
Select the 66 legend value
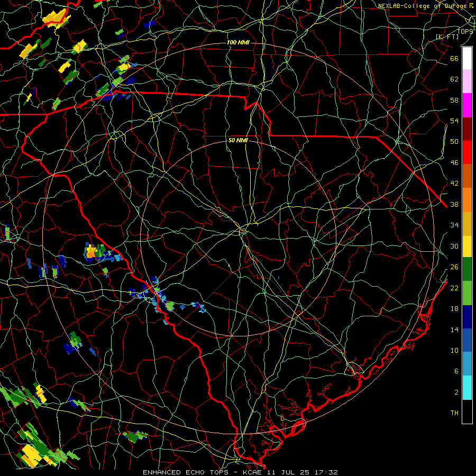tap(454, 58)
